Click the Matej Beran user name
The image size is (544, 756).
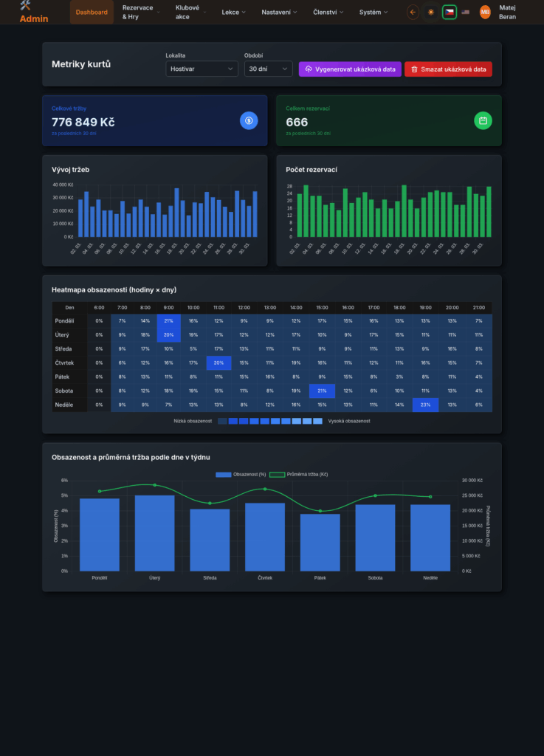click(x=507, y=12)
